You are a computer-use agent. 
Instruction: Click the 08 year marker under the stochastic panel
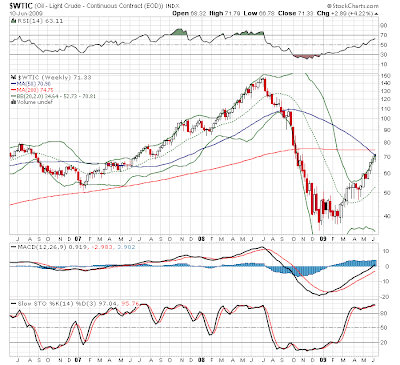coord(201,360)
